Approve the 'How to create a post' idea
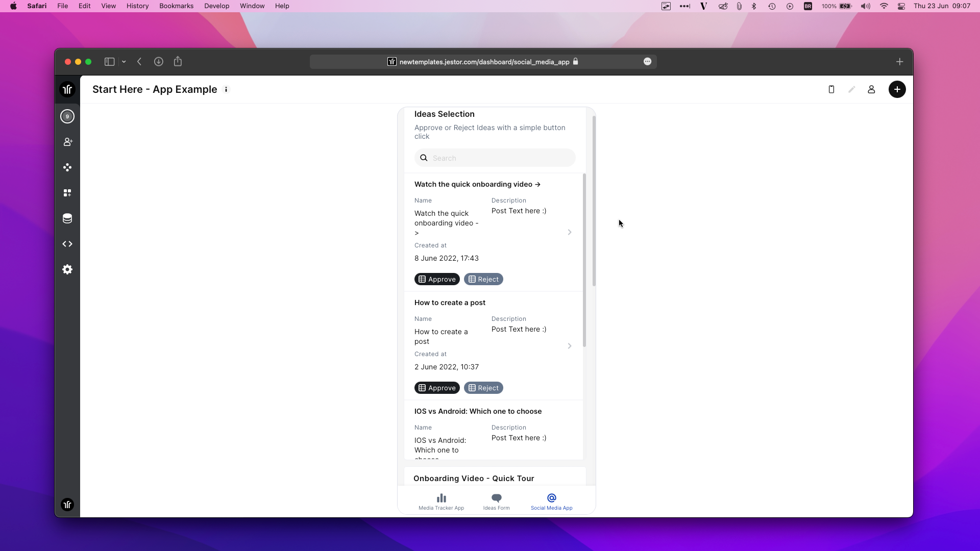The height and width of the screenshot is (551, 980). tap(437, 388)
